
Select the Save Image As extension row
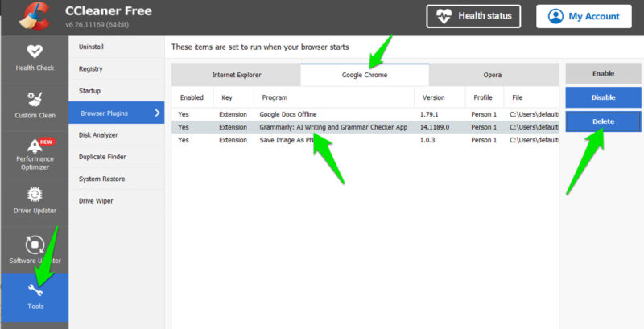point(365,140)
